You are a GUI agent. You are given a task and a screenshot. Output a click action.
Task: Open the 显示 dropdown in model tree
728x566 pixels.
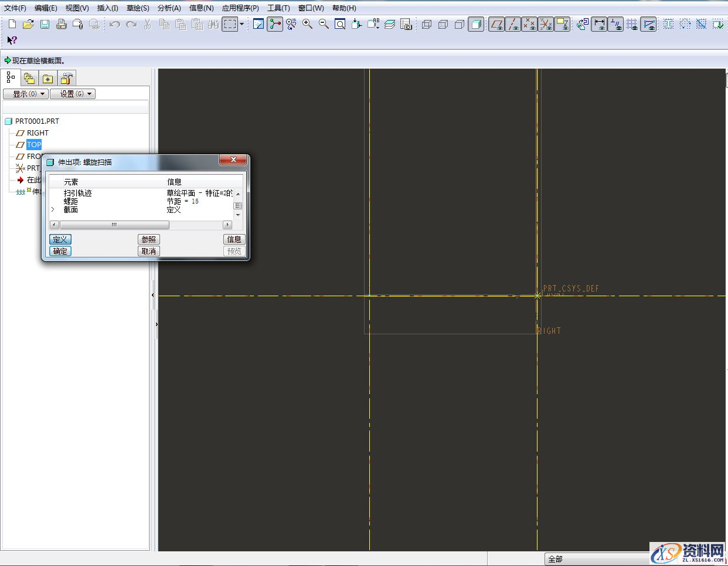tap(26, 94)
